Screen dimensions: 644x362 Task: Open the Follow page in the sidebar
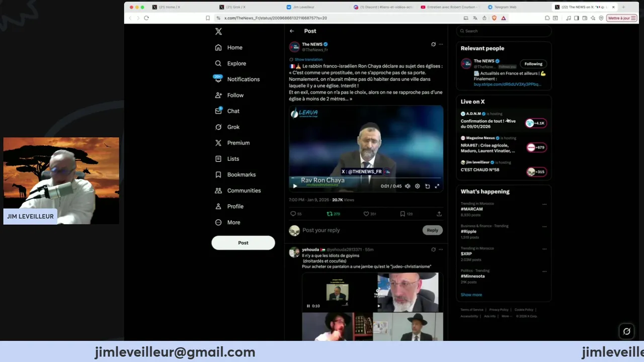[229, 95]
